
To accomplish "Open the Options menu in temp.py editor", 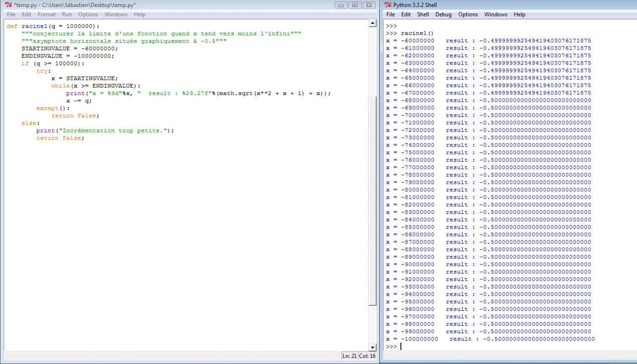I will point(88,14).
